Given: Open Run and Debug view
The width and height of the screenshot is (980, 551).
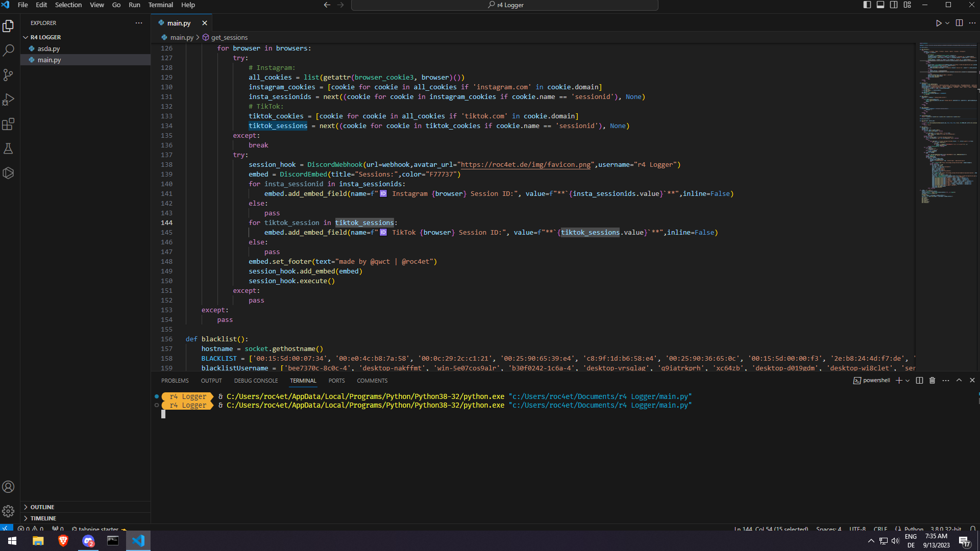Looking at the screenshot, I should [8, 99].
